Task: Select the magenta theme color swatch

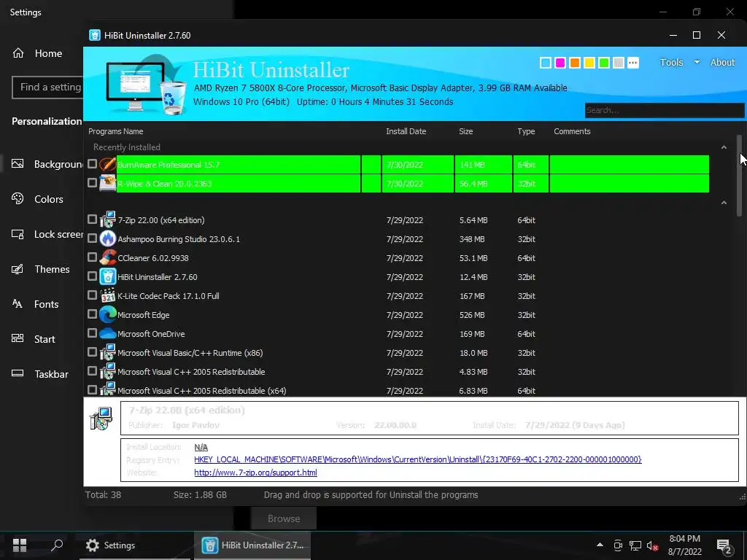Action: (560, 63)
